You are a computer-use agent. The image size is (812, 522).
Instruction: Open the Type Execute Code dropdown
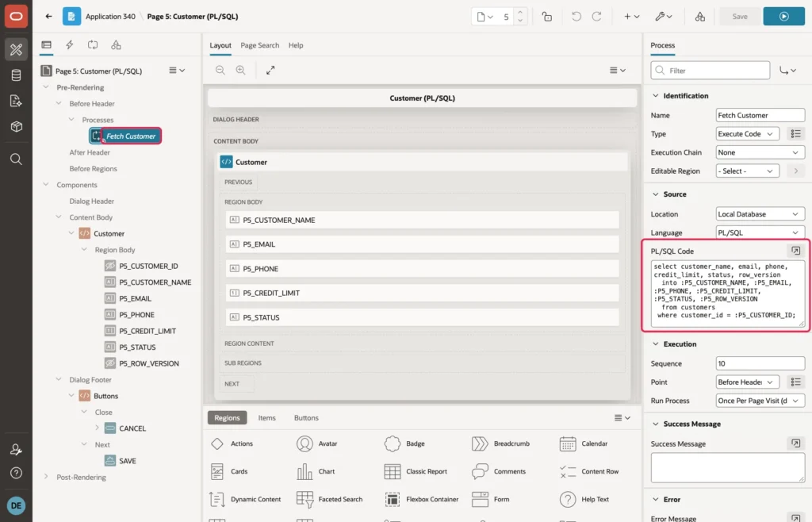pyautogui.click(x=747, y=133)
